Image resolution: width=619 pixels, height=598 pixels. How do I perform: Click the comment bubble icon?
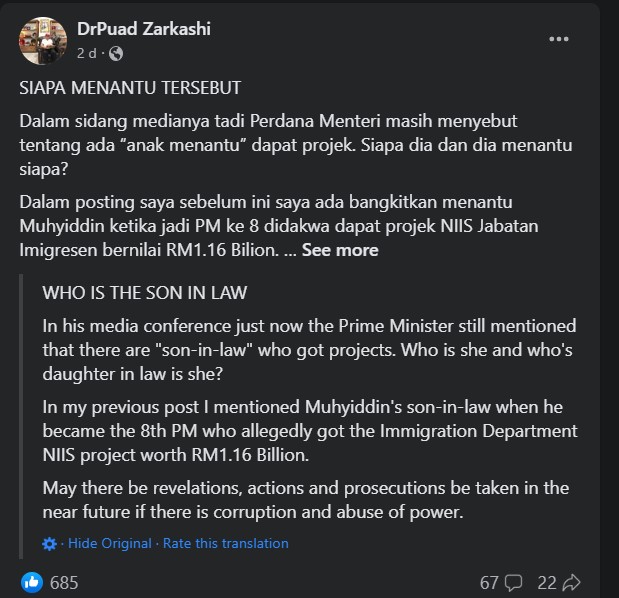514,583
